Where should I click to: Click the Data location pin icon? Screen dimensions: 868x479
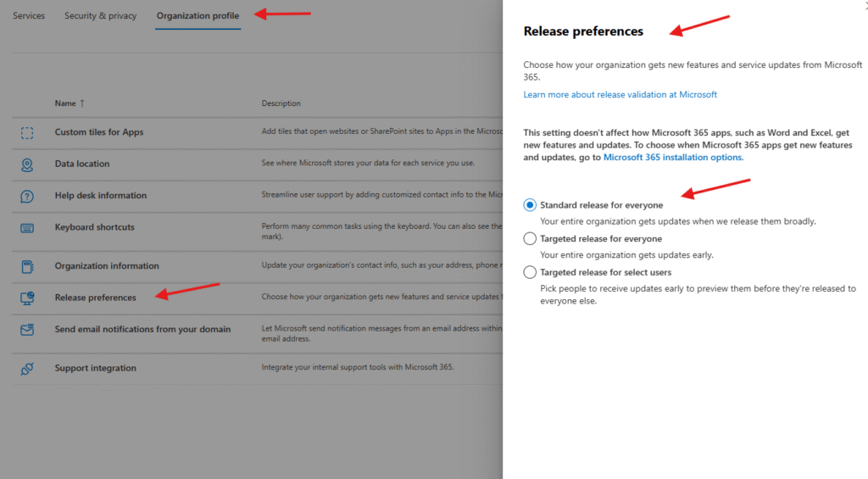coord(27,164)
